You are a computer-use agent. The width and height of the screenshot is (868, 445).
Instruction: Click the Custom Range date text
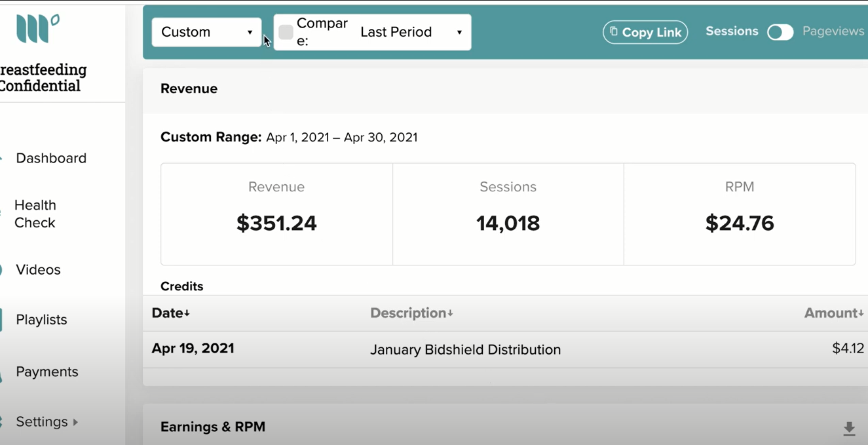341,138
